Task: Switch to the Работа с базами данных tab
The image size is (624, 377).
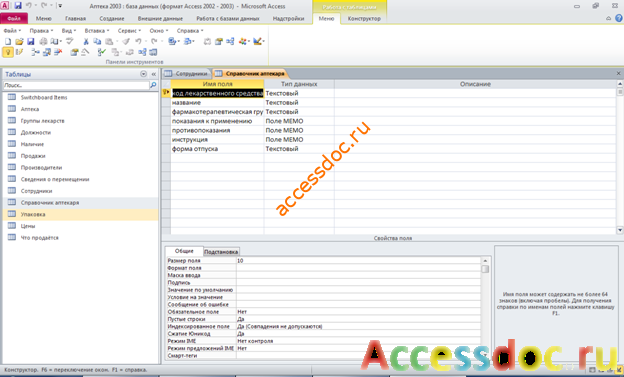Action: tap(228, 18)
